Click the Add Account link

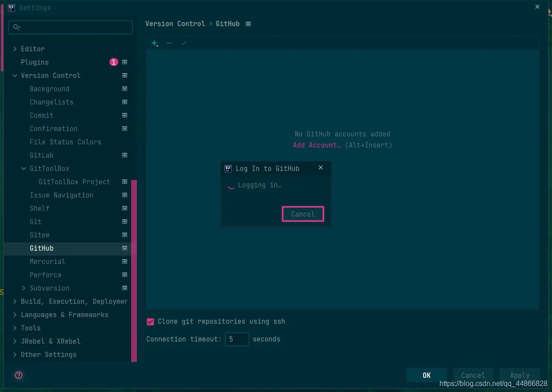pyautogui.click(x=317, y=145)
